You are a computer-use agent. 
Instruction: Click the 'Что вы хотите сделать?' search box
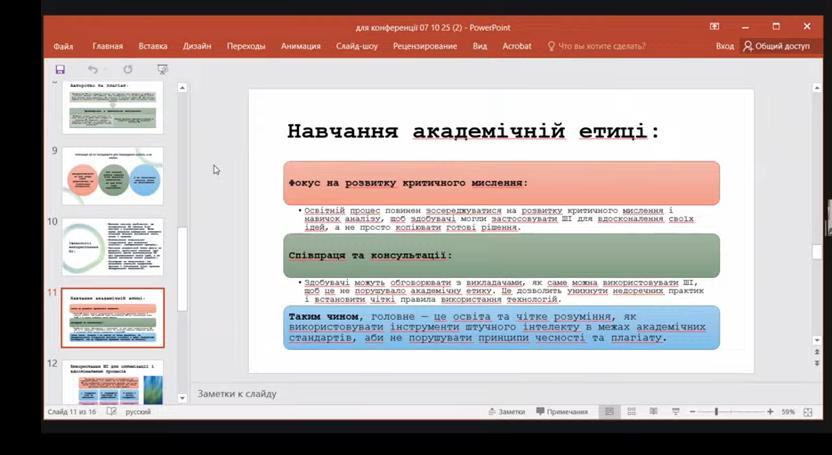(601, 46)
